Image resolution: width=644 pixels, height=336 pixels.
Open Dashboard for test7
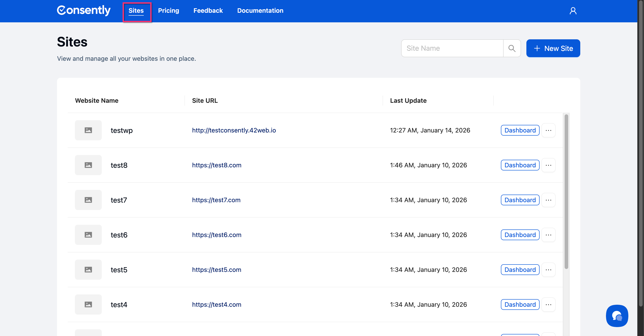click(x=520, y=200)
